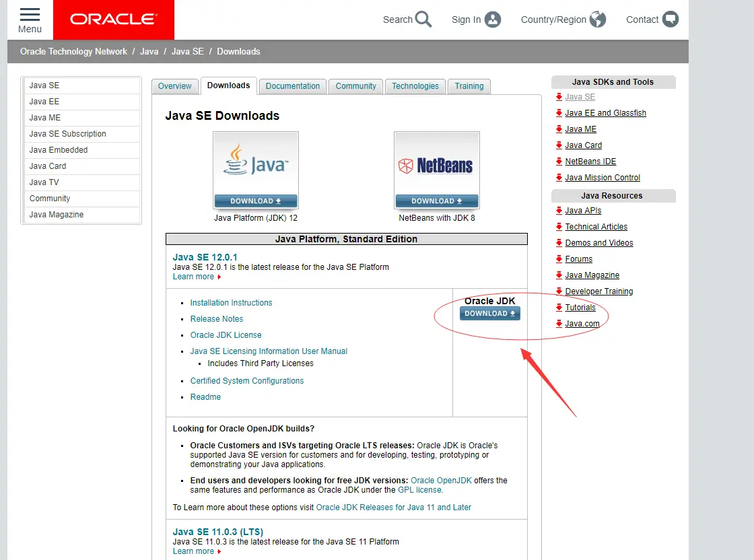Open Java Magazine link in Java Resources
The height and width of the screenshot is (560, 754).
click(x=592, y=275)
